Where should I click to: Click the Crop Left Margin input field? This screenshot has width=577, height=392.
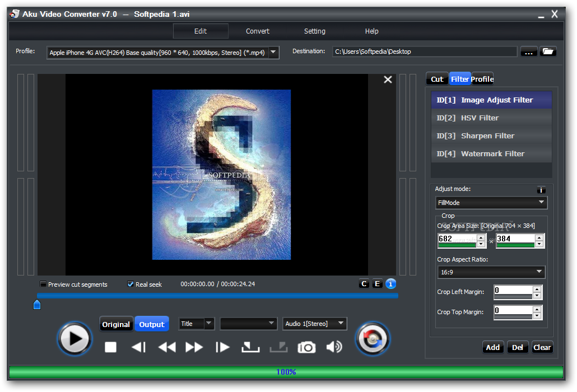513,292
